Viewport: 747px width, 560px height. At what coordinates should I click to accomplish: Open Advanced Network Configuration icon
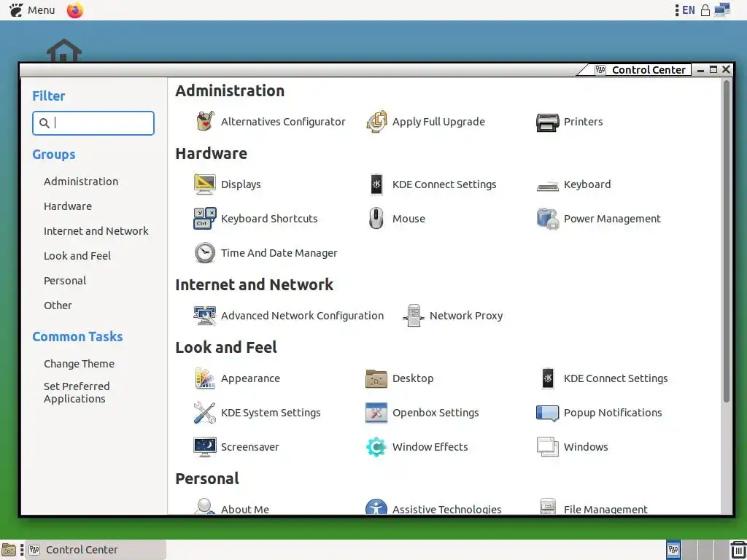pyautogui.click(x=205, y=316)
